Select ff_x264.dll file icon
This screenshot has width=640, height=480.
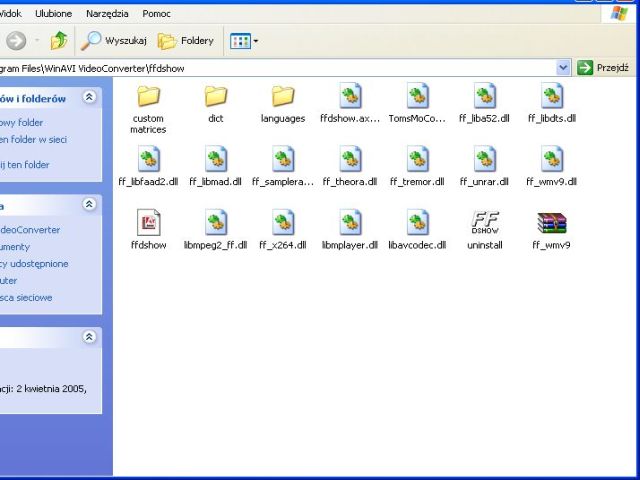point(283,222)
